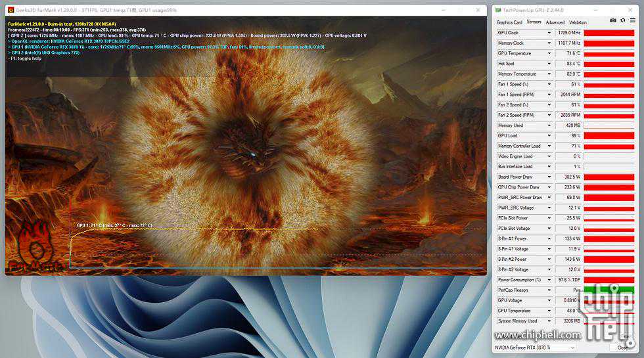The image size is (644, 358).
Task: Click the Close button in GPU-Z
Action: pyautogui.click(x=622, y=347)
